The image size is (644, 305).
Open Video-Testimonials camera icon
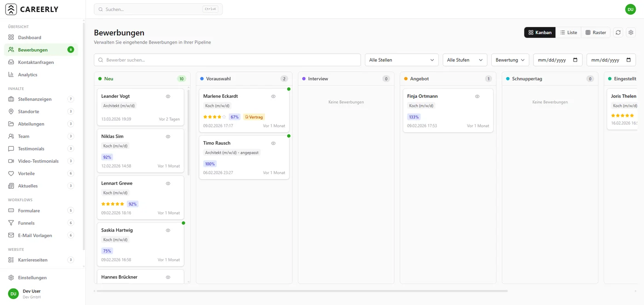11,161
